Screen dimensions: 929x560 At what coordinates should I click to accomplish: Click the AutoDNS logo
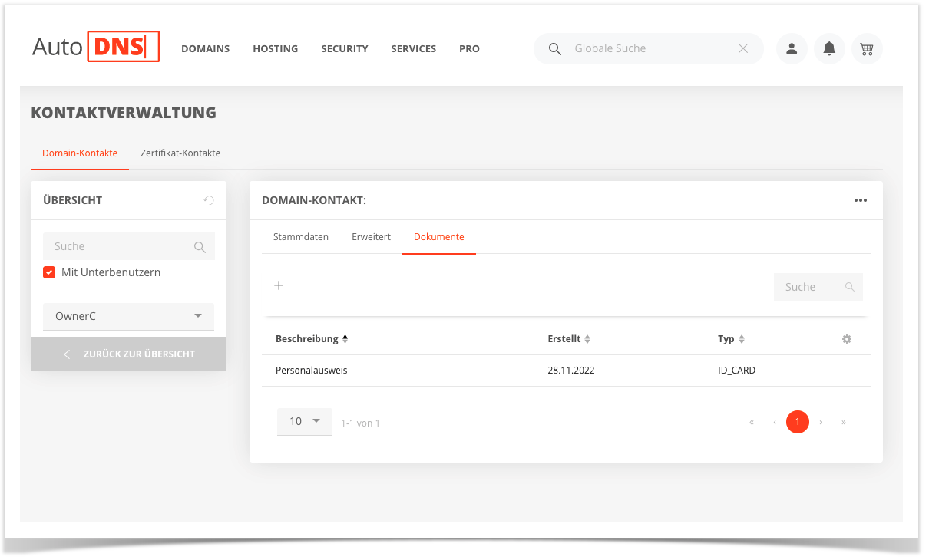(x=95, y=47)
